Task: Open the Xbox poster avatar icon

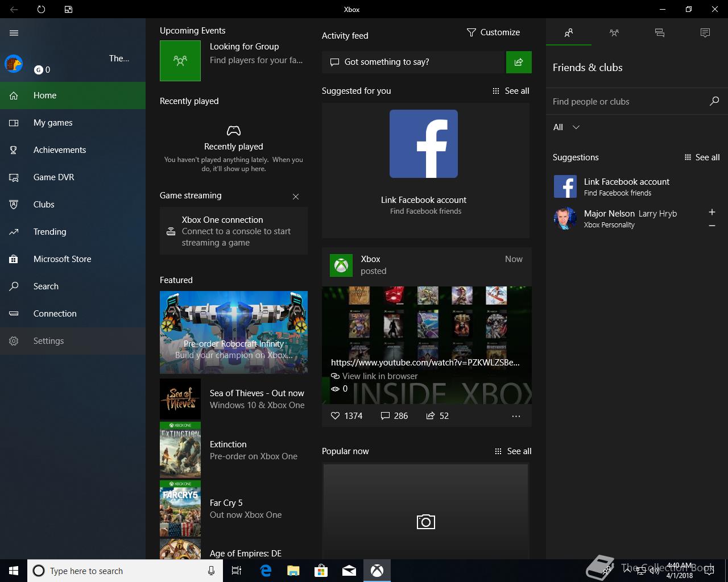Action: [341, 265]
